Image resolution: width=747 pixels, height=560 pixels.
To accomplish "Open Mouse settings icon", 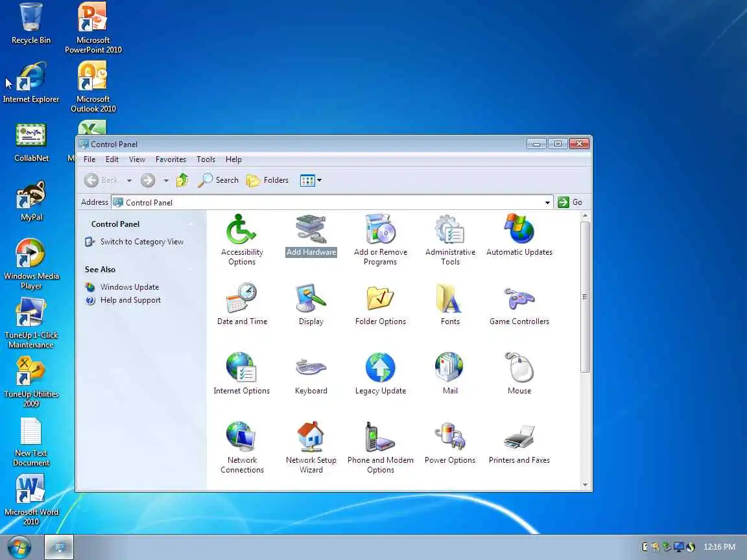I will (x=519, y=374).
